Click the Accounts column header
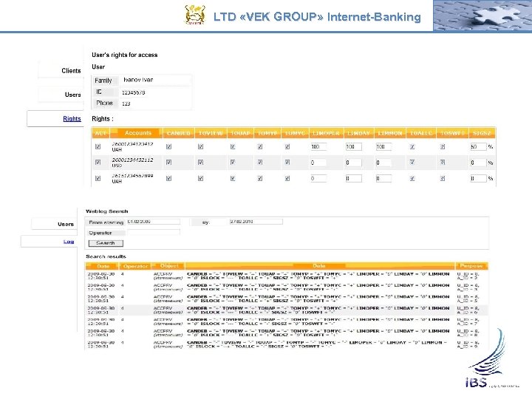The image size is (532, 399). 137,133
